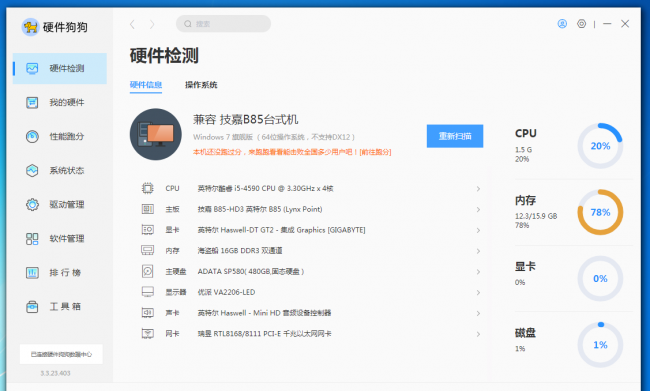This screenshot has height=391, width=650.
Task: Open the user account icon
Action: [x=562, y=24]
